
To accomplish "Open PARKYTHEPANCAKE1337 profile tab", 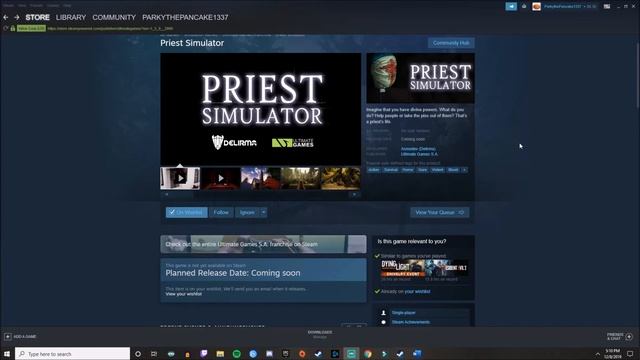I will (185, 18).
